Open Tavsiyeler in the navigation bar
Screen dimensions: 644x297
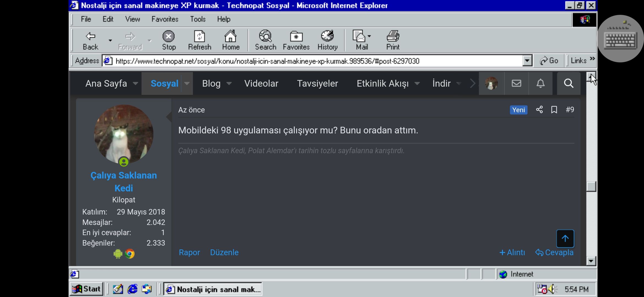click(317, 83)
